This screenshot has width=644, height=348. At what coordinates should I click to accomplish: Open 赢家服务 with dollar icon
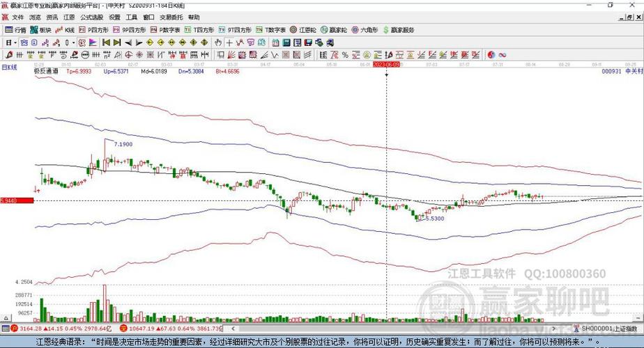click(399, 30)
